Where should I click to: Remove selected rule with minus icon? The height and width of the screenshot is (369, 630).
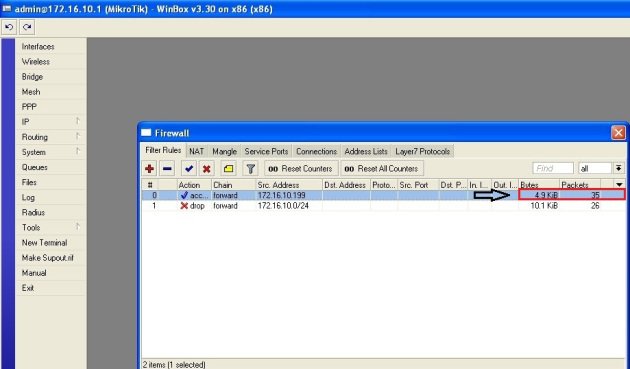click(x=167, y=169)
